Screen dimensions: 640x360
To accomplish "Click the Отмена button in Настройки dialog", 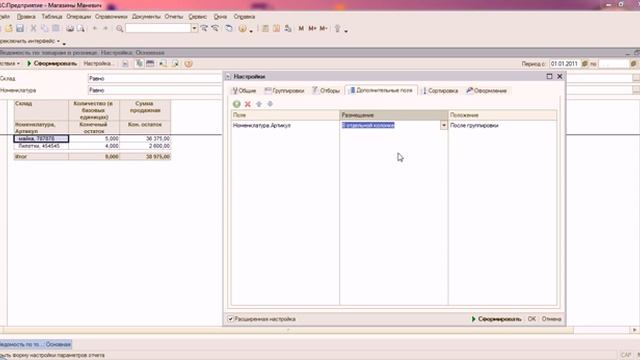I will coord(551,319).
